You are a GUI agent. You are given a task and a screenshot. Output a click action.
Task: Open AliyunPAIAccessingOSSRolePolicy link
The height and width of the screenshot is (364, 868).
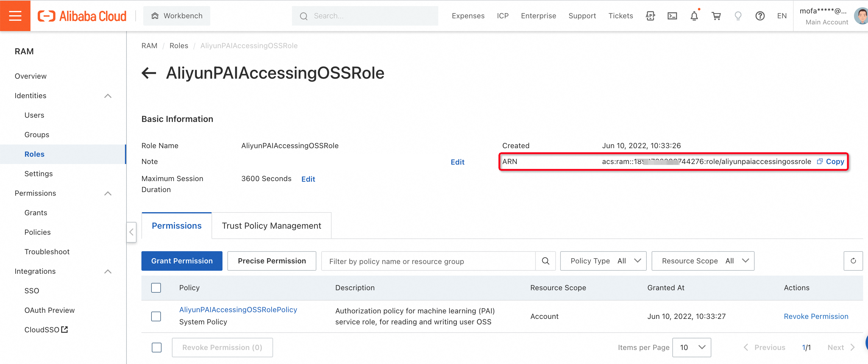click(238, 310)
